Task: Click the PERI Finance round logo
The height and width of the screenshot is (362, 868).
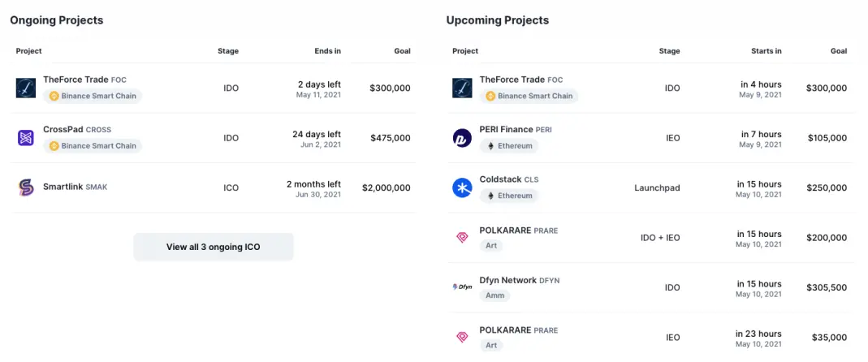Action: pos(462,138)
